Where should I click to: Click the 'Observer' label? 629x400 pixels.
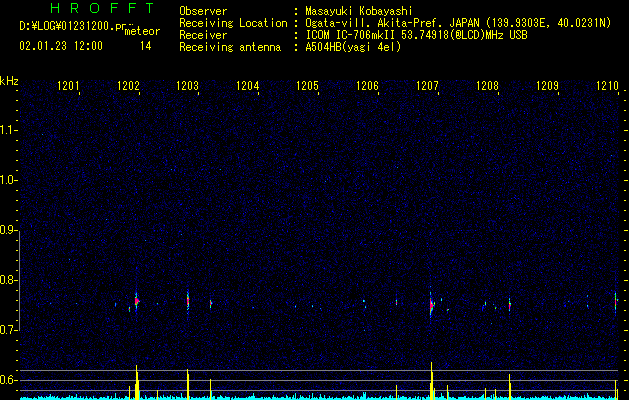tap(203, 11)
